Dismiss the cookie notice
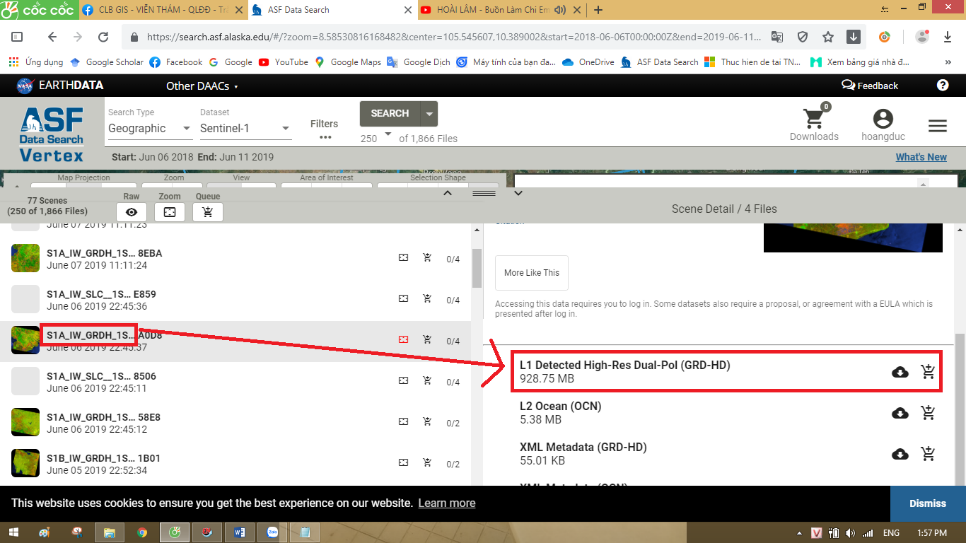Screen dimensions: 966x543 (927, 503)
